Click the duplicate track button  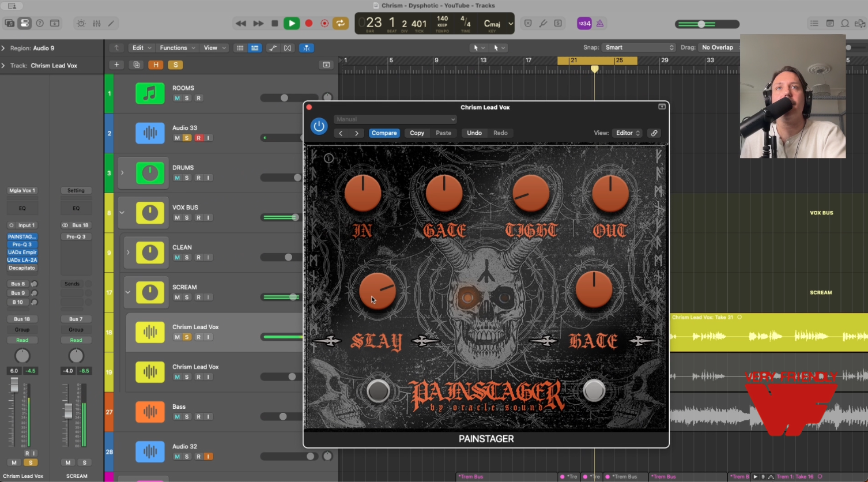[x=137, y=65]
